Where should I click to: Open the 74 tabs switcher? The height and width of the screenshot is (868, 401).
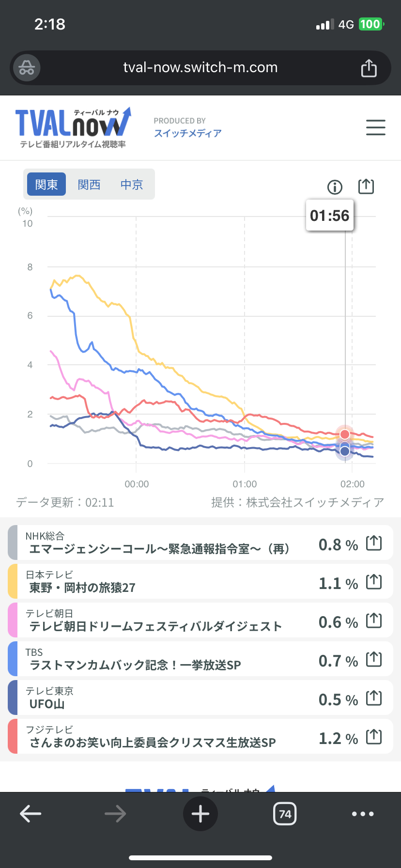[285, 814]
